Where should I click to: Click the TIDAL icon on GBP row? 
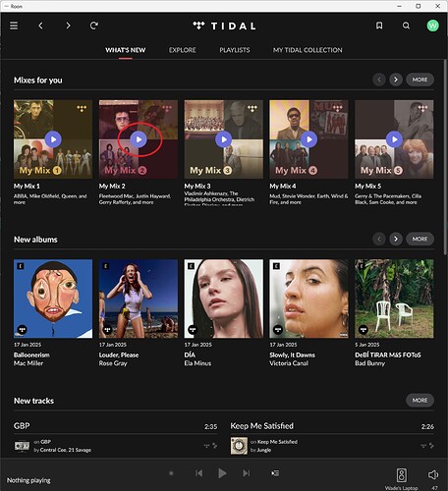pos(206,446)
